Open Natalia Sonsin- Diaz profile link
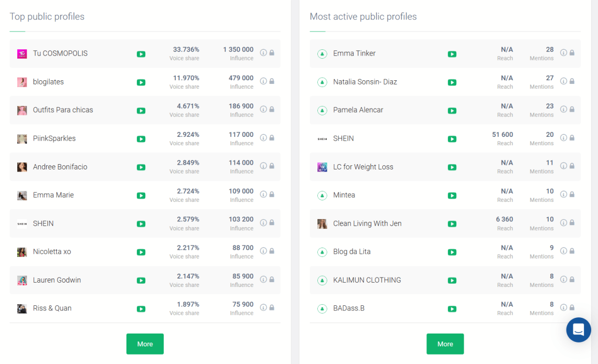598x364 pixels. click(x=365, y=82)
